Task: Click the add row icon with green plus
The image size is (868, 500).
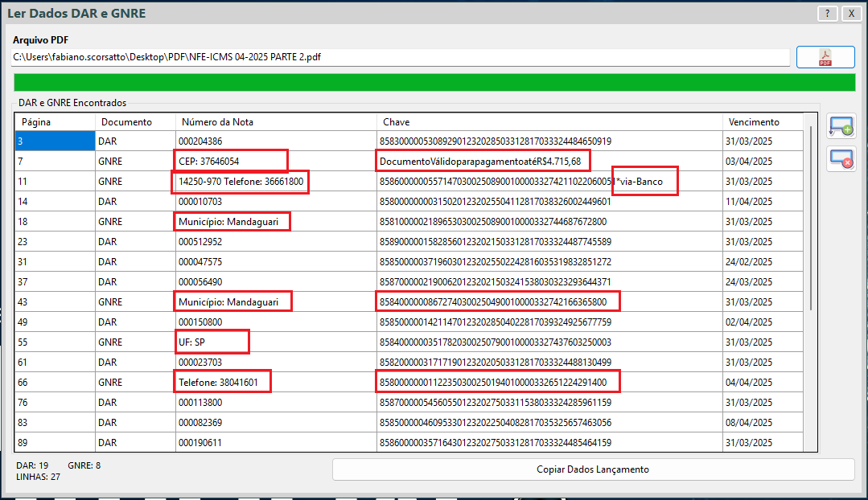Action: coord(841,126)
